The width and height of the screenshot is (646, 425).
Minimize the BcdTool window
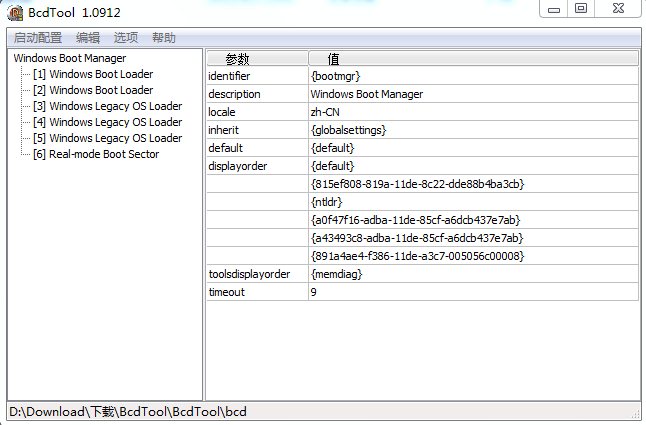tap(554, 9)
